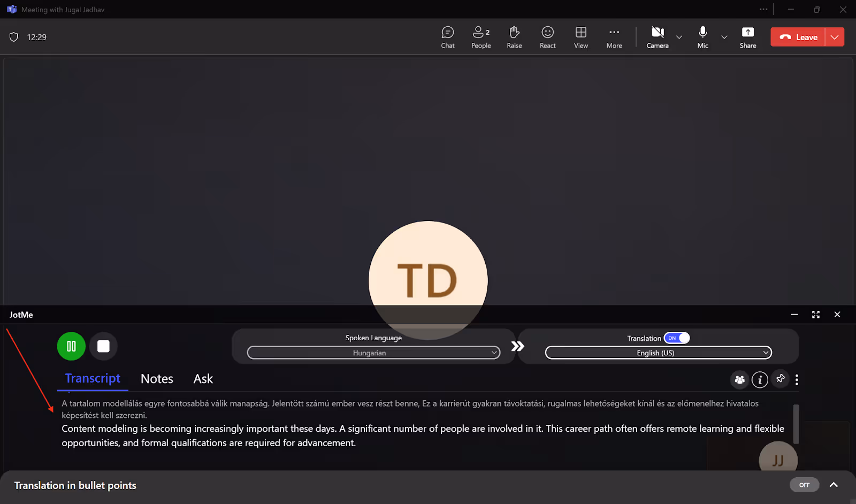Enable Translation in bullet points toggle
This screenshot has height=504, width=856.
tap(804, 485)
